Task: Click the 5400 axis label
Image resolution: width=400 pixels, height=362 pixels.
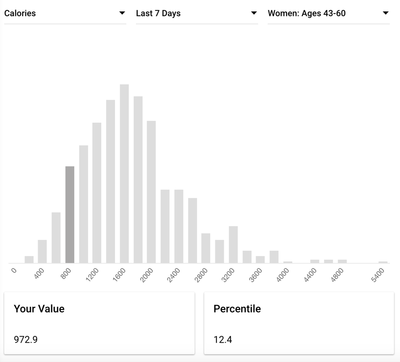Action: pos(378,275)
